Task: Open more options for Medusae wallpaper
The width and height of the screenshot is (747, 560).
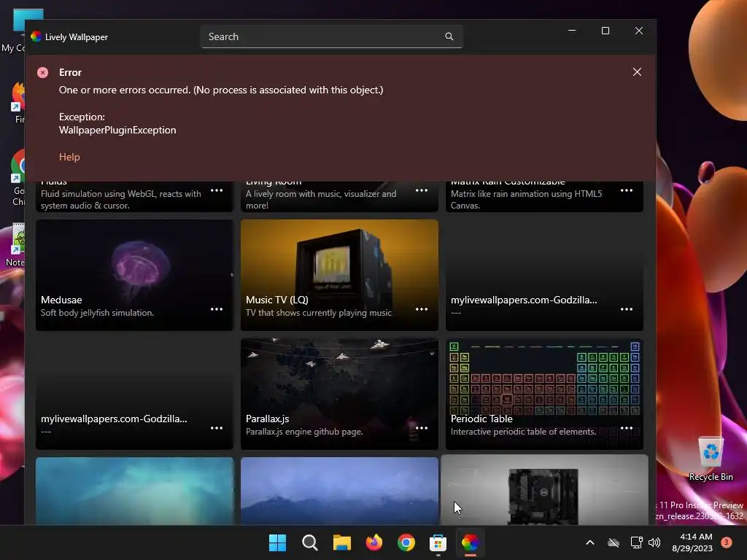Action: 217,309
